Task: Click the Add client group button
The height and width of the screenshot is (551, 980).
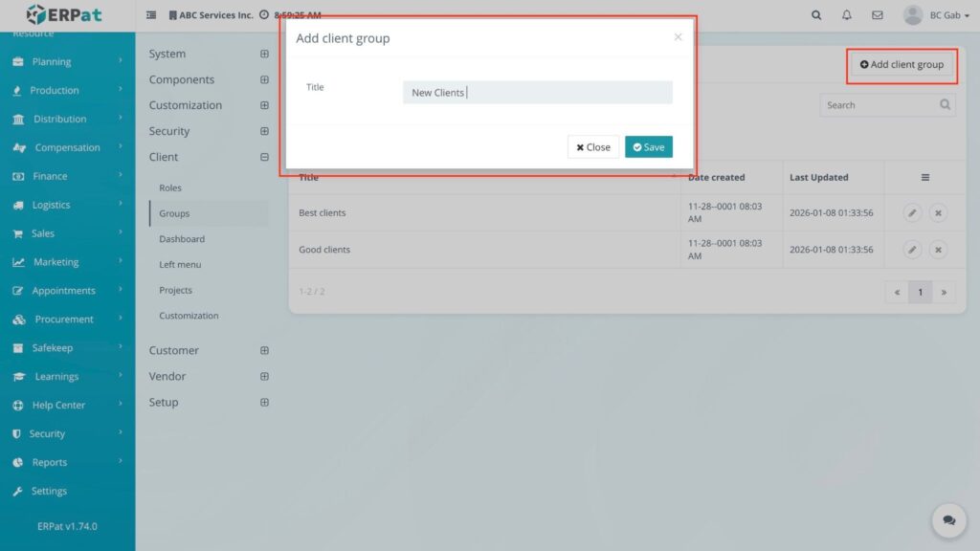Action: pos(902,64)
